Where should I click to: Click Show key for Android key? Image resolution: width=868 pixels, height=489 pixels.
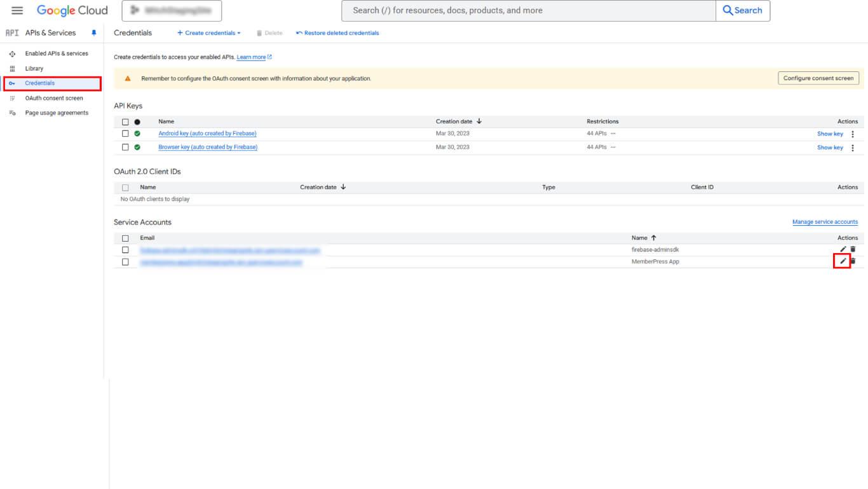coord(829,134)
